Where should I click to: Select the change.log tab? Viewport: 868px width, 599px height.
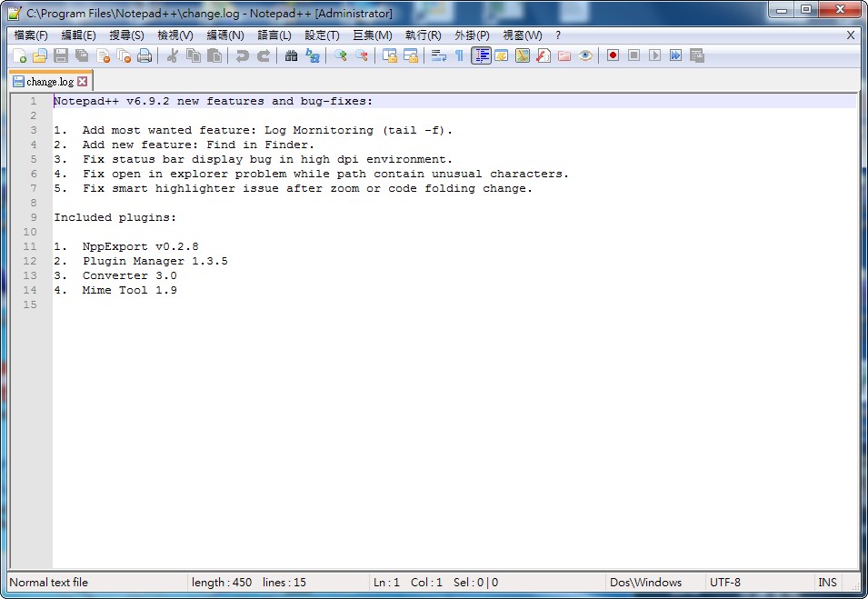point(50,82)
